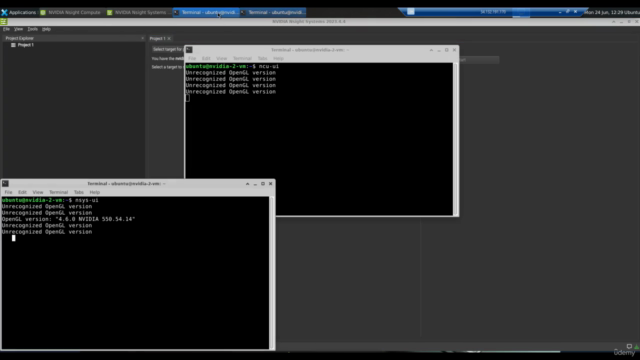Click the highlighted first Terminal taskbar button
This screenshot has width=640, height=360.
pyautogui.click(x=206, y=12)
